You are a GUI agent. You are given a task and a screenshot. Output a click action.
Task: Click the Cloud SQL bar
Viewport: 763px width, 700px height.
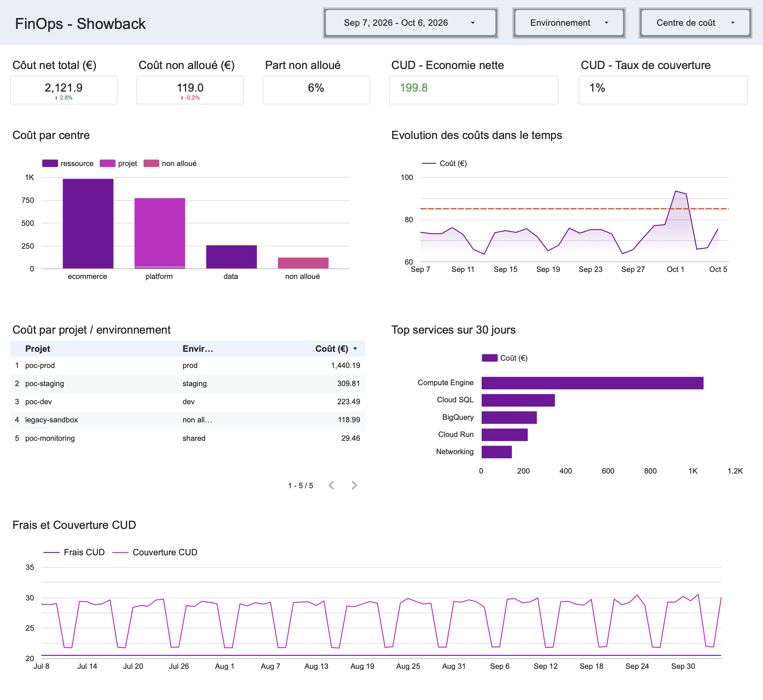(518, 400)
